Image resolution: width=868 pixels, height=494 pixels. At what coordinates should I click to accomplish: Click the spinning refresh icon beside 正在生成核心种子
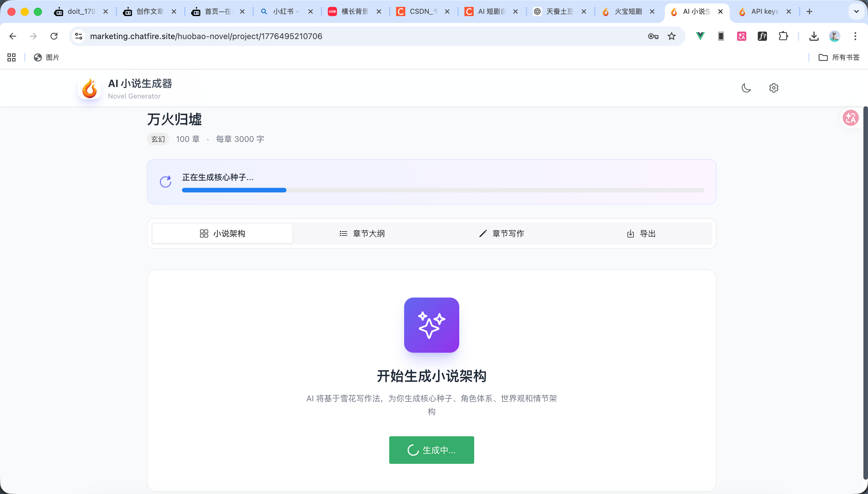165,181
